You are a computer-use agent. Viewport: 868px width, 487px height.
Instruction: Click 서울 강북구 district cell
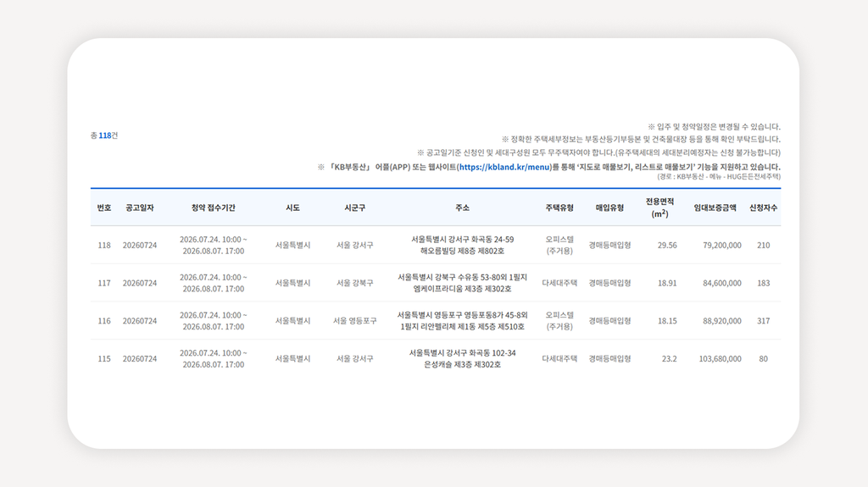[355, 283]
